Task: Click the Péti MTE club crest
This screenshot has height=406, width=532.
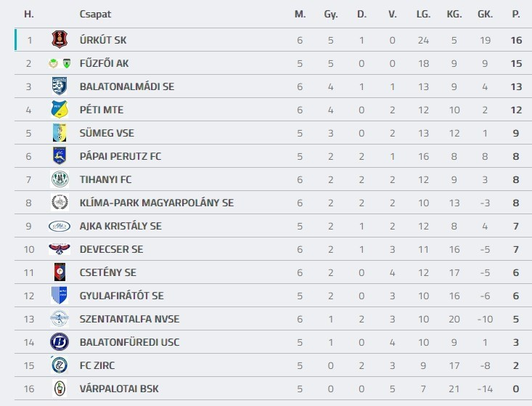Action: point(59,110)
